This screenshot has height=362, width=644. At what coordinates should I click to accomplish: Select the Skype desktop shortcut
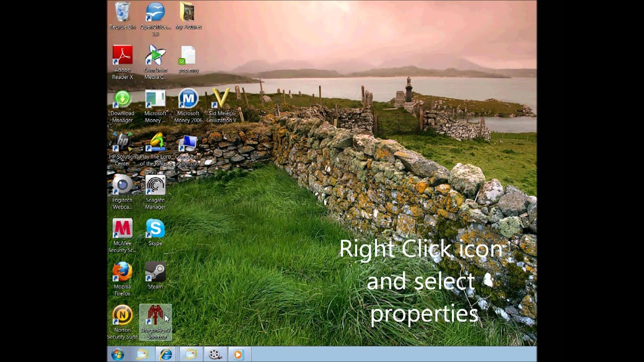pos(155,232)
